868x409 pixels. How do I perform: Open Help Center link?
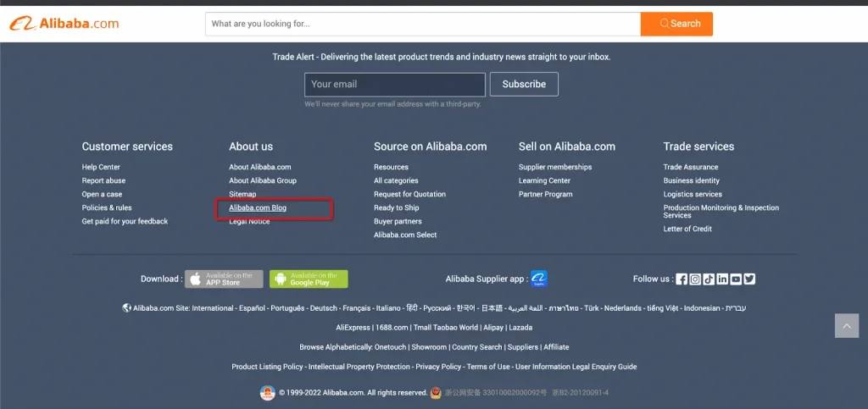pos(101,167)
